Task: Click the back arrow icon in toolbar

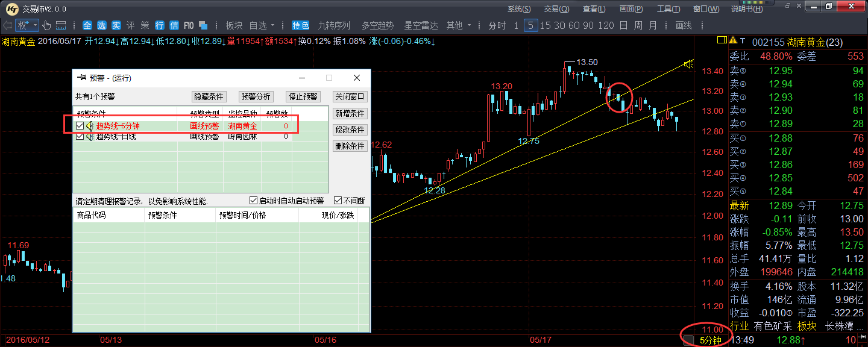Action: (x=7, y=25)
